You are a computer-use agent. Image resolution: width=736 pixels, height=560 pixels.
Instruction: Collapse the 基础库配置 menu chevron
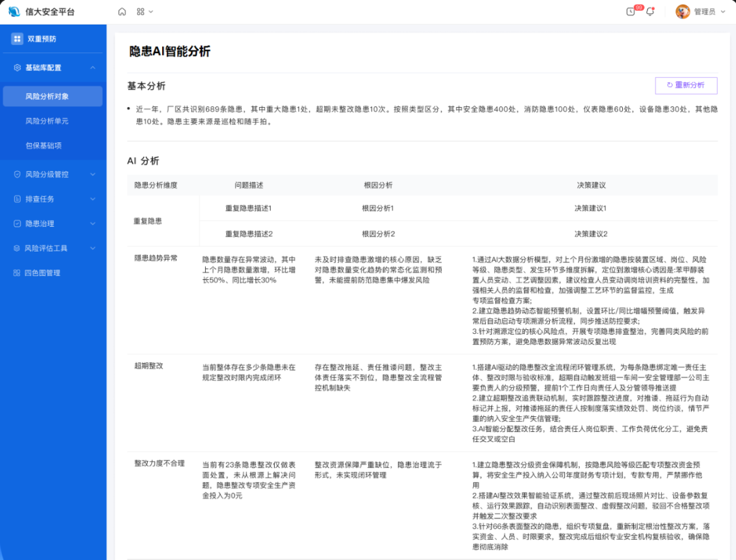[x=93, y=67]
